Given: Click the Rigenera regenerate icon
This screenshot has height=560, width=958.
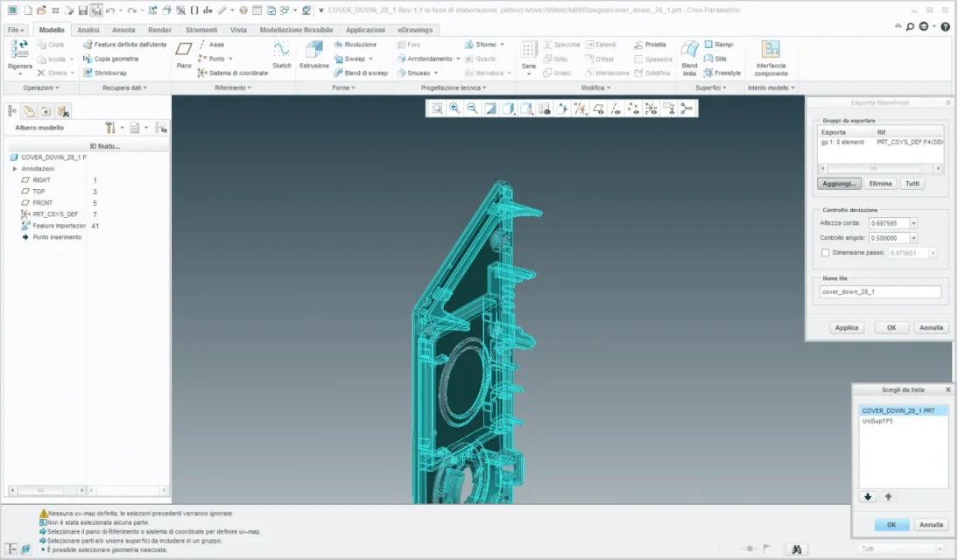Looking at the screenshot, I should tap(19, 50).
